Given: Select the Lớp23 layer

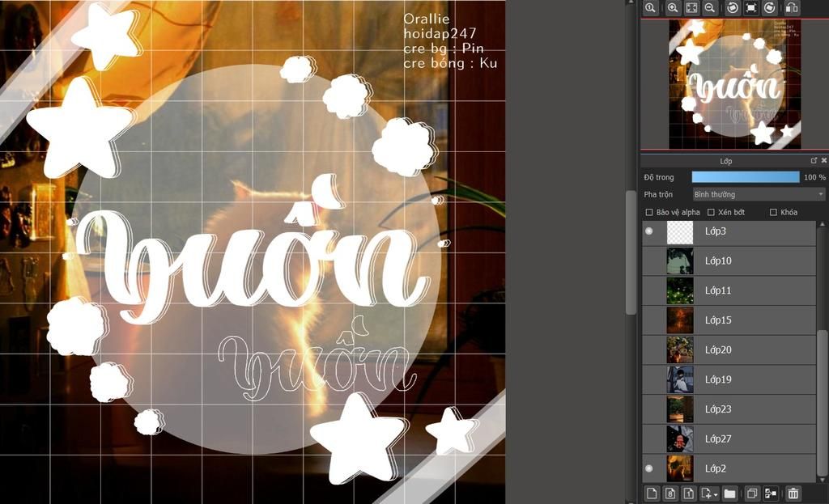Looking at the screenshot, I should point(729,409).
